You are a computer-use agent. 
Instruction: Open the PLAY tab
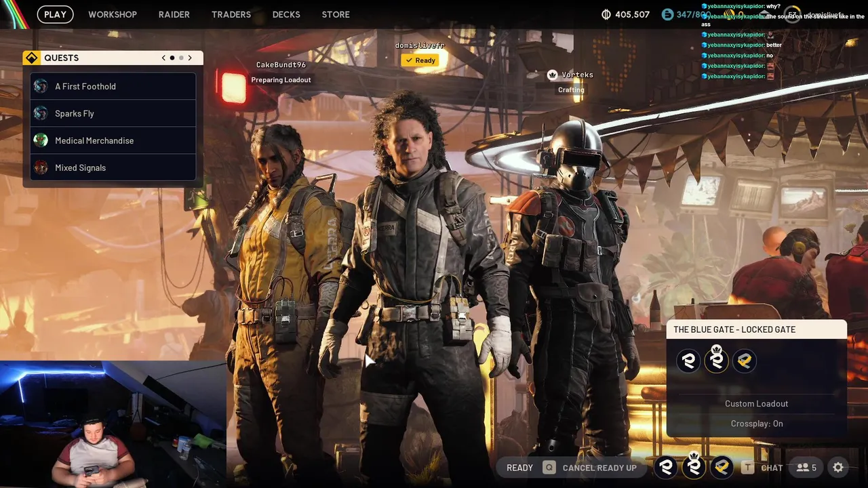(x=55, y=14)
